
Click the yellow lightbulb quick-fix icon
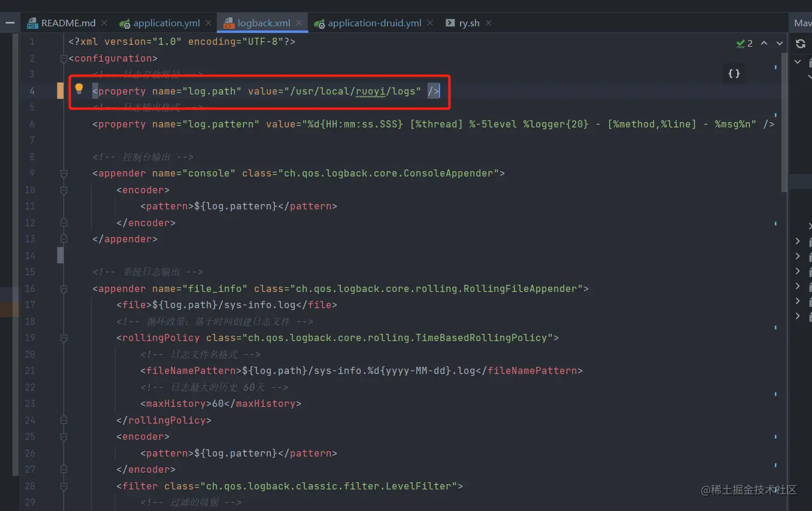(79, 89)
